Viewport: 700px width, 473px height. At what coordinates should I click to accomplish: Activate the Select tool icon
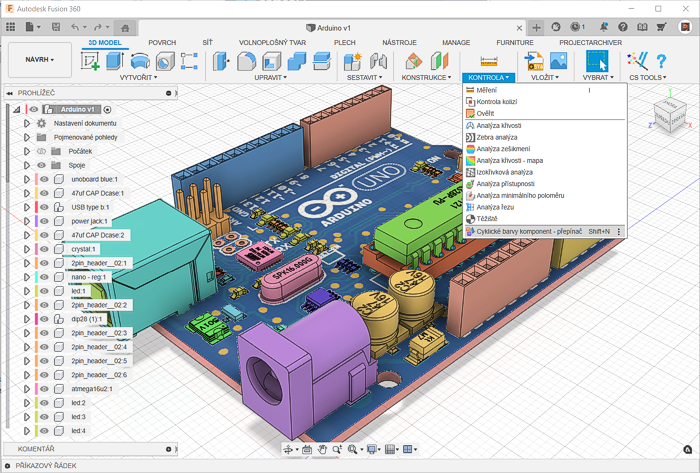click(597, 61)
